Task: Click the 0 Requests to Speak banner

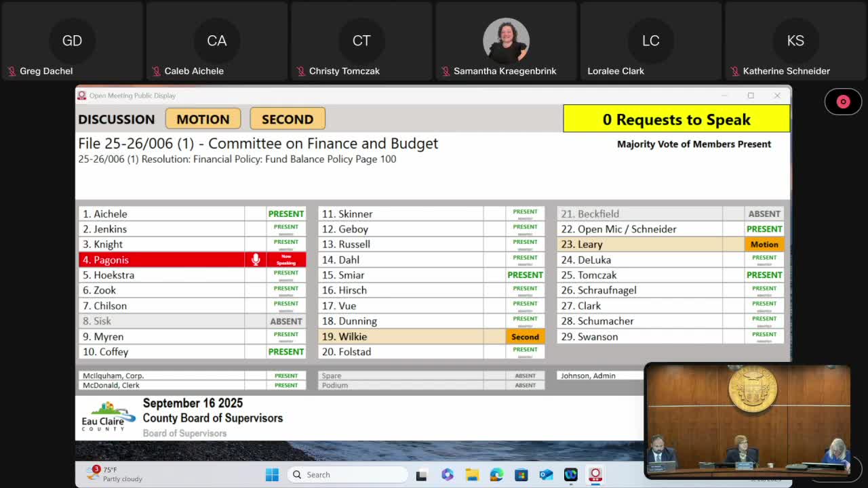Action: pos(676,119)
